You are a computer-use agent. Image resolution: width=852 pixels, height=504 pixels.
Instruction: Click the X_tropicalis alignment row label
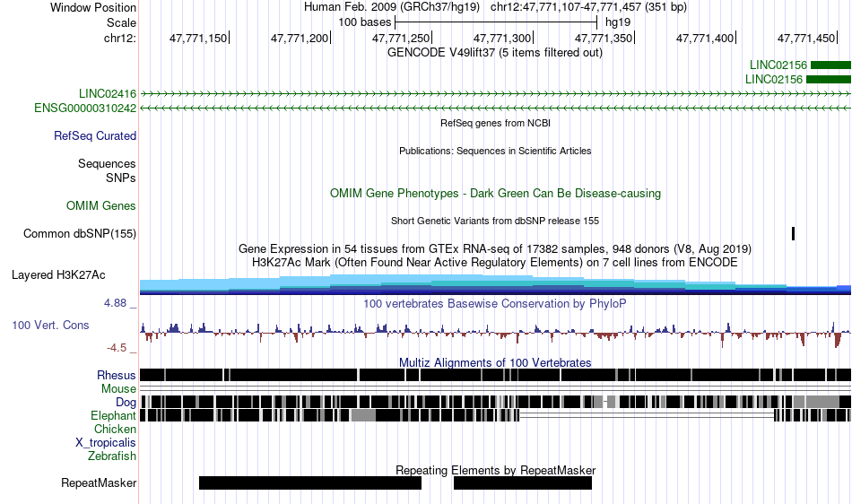click(106, 443)
